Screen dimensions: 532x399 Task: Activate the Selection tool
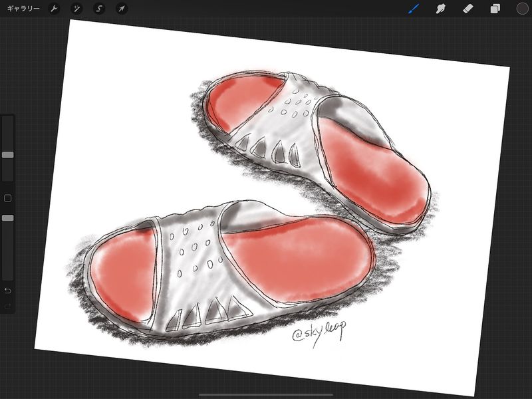tap(99, 9)
